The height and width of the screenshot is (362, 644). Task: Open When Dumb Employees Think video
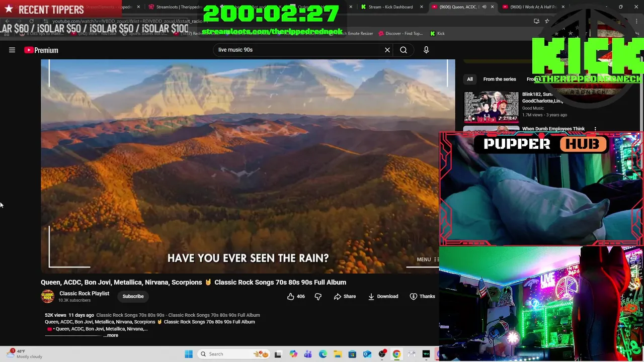coord(553,129)
